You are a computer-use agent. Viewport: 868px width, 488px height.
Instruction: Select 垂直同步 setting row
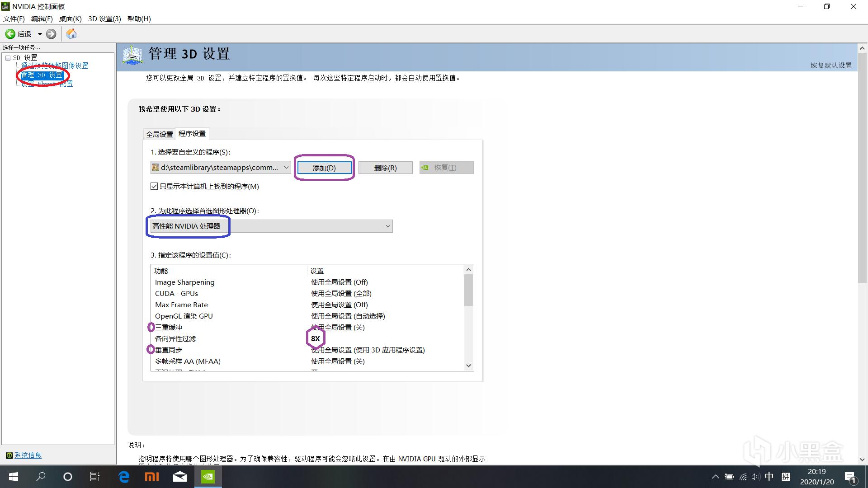307,350
